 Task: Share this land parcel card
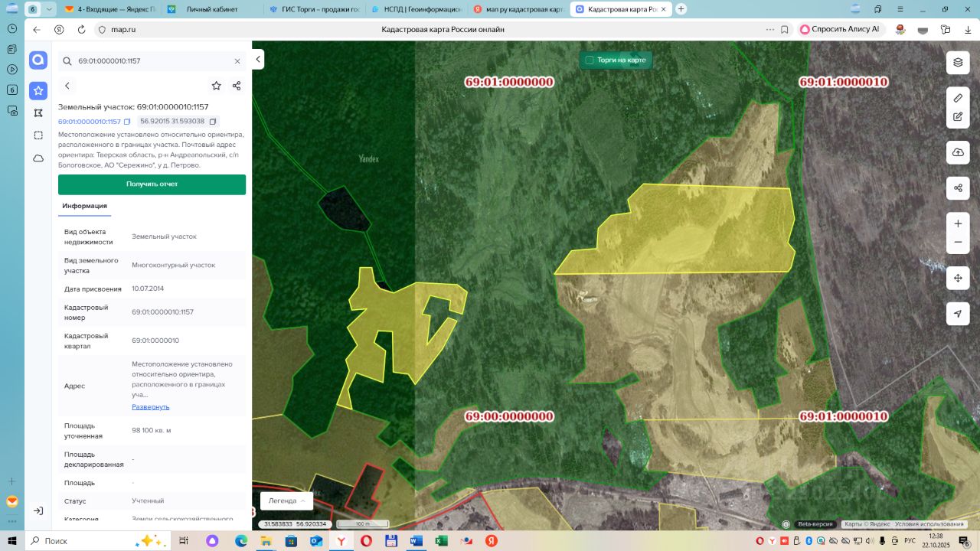[237, 86]
